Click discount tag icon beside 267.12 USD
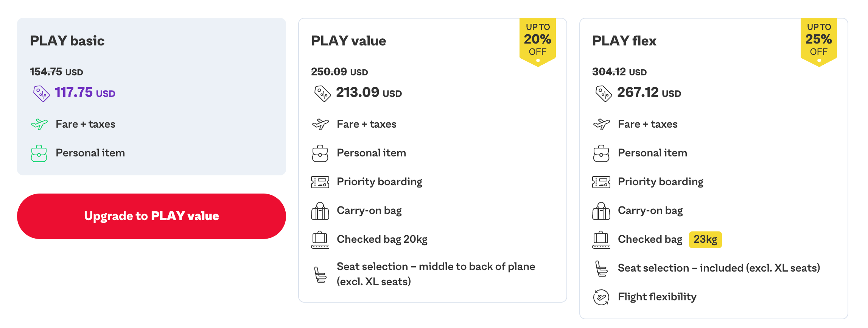The height and width of the screenshot is (328, 868). pyautogui.click(x=604, y=93)
